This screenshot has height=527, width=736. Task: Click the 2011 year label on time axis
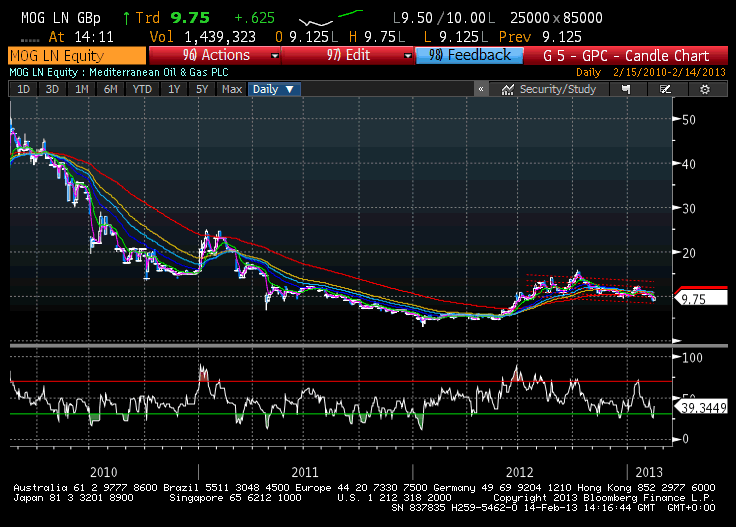tap(305, 472)
